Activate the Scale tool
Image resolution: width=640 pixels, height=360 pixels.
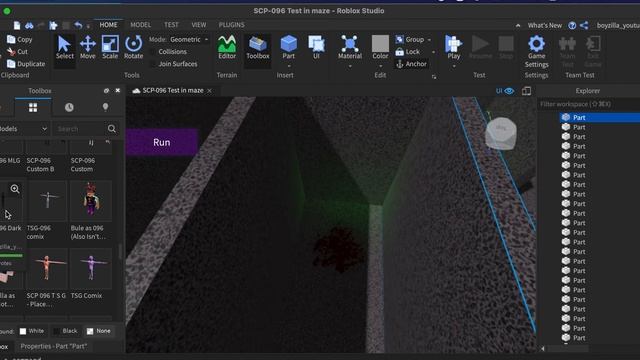click(110, 48)
